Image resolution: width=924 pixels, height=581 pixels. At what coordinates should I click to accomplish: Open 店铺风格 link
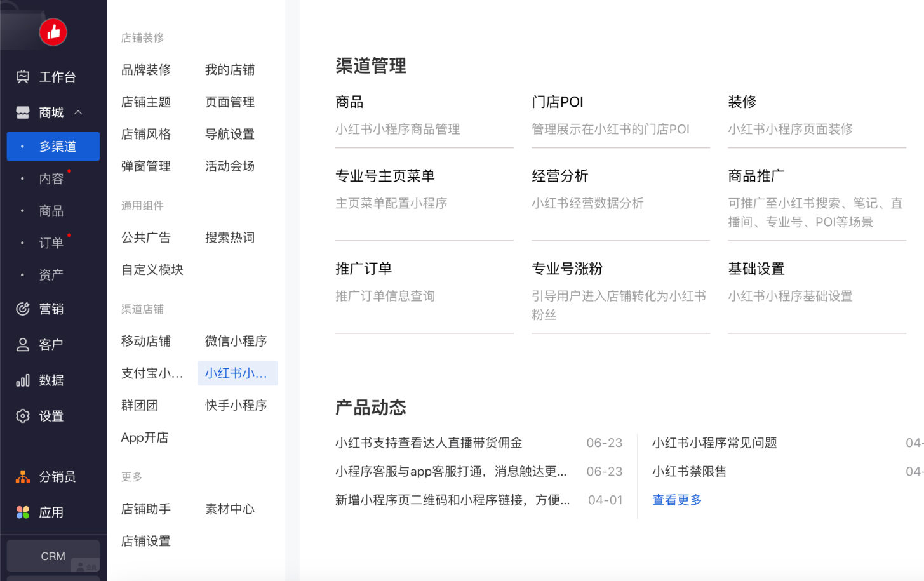click(146, 134)
